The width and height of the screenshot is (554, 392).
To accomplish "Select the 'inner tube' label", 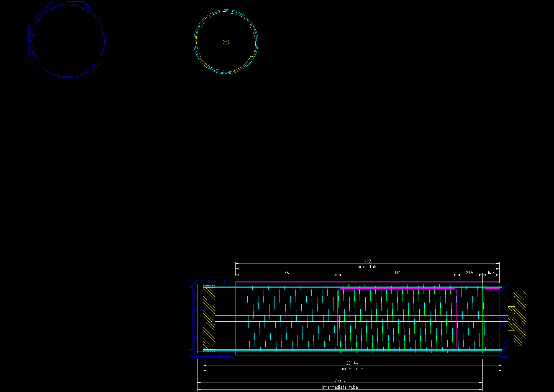I will point(352,369).
